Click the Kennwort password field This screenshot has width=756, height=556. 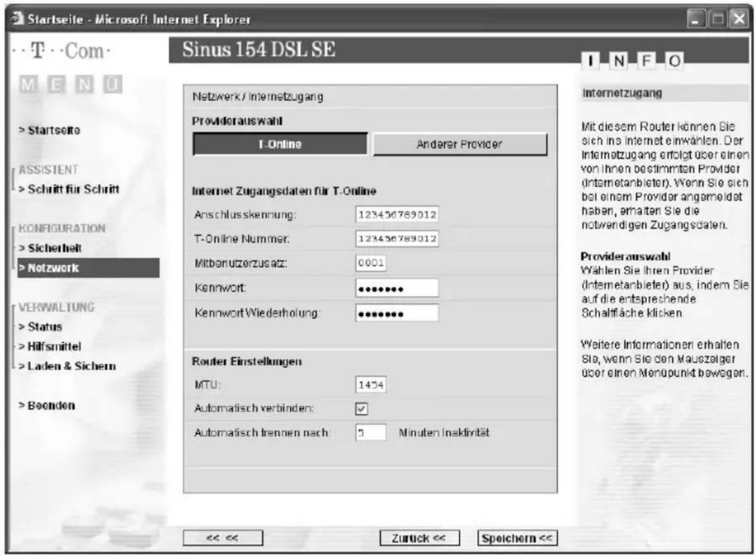[x=397, y=288]
